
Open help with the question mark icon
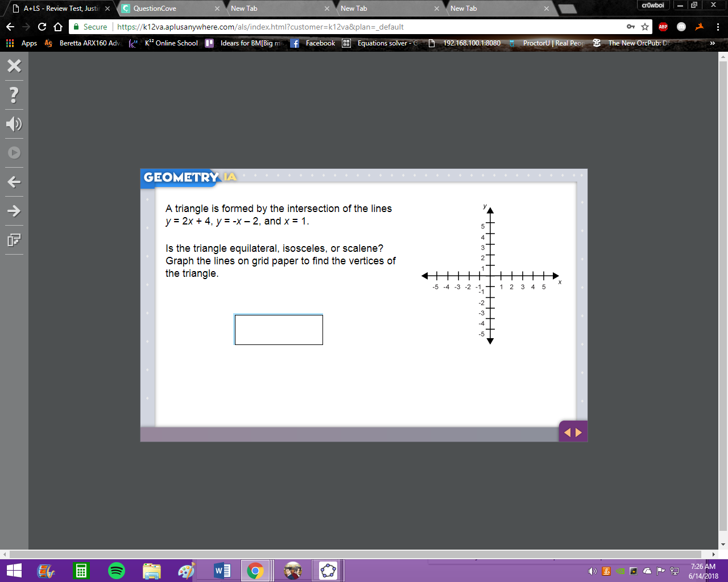coord(14,94)
